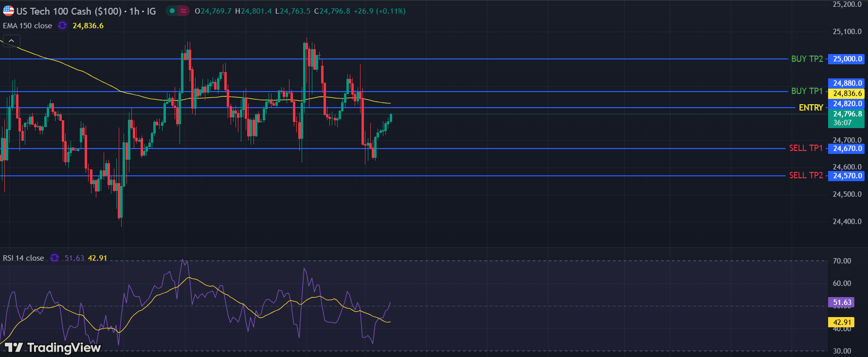Open the TradingView logo link

[53, 347]
